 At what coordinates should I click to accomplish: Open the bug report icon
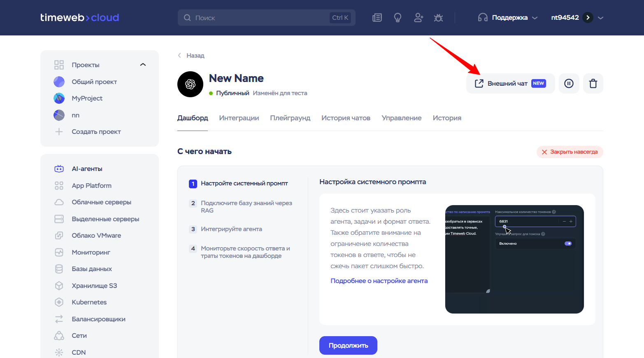pyautogui.click(x=438, y=18)
